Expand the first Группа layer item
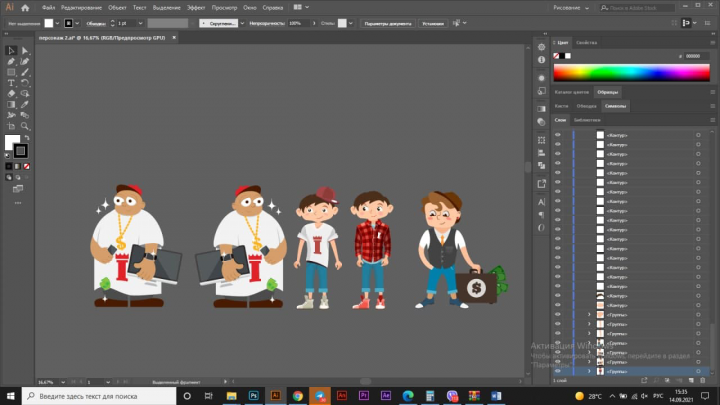 (x=589, y=315)
